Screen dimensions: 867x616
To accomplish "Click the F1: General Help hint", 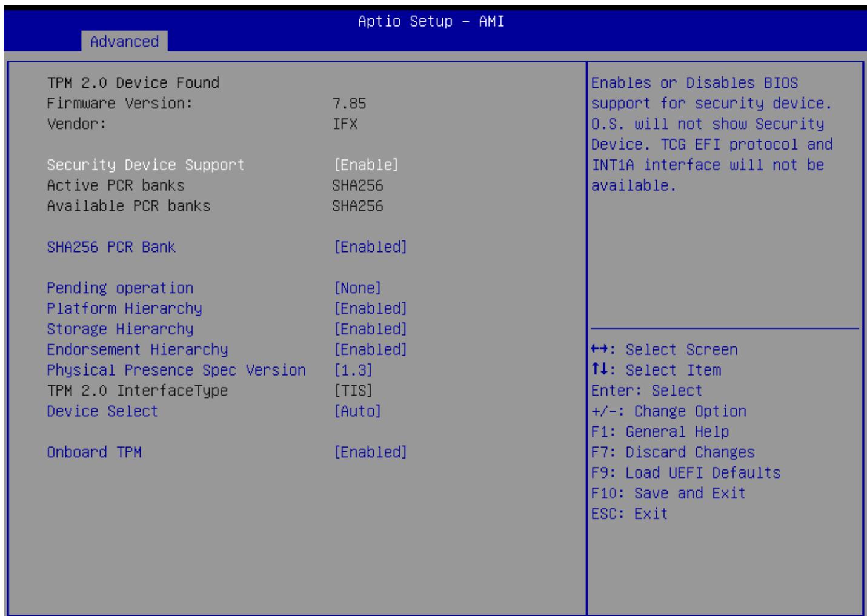I will [x=660, y=432].
